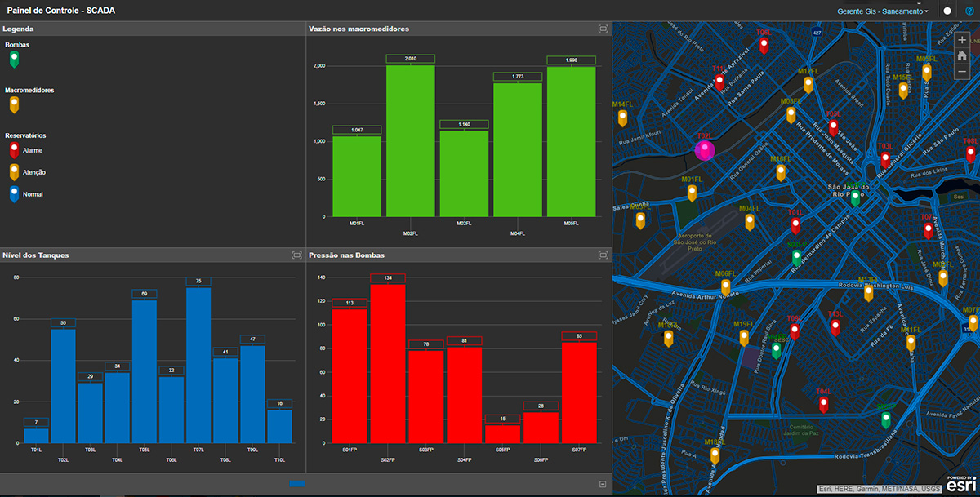
Task: Click the blue page indicator at bottom
Action: 297,484
